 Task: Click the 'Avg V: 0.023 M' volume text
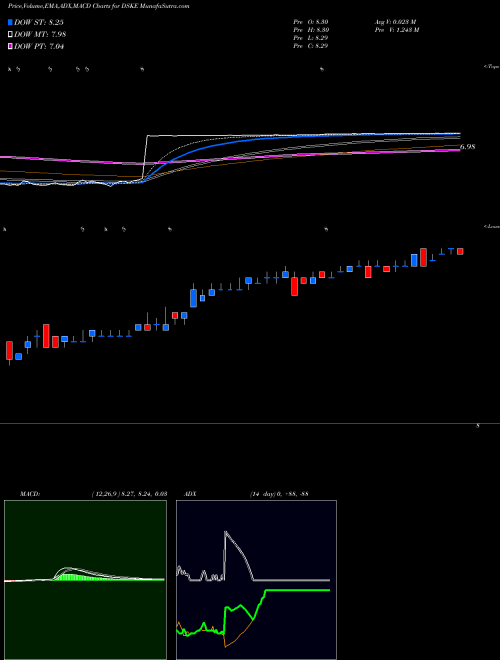pyautogui.click(x=395, y=21)
